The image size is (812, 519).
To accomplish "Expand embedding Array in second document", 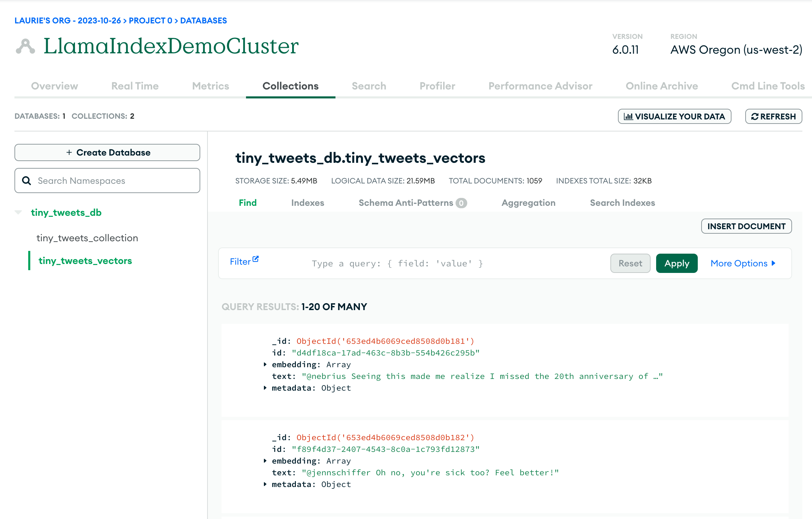I will tap(265, 461).
